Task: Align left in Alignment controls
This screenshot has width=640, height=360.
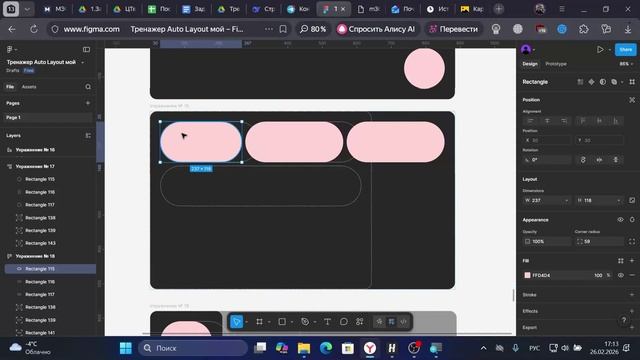Action: (530, 121)
